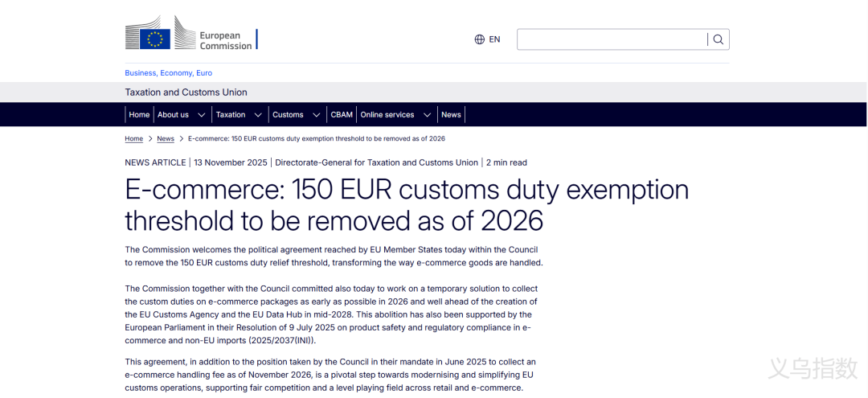Click the European Commission logo
This screenshot has width=868, height=398.
pyautogui.click(x=190, y=36)
